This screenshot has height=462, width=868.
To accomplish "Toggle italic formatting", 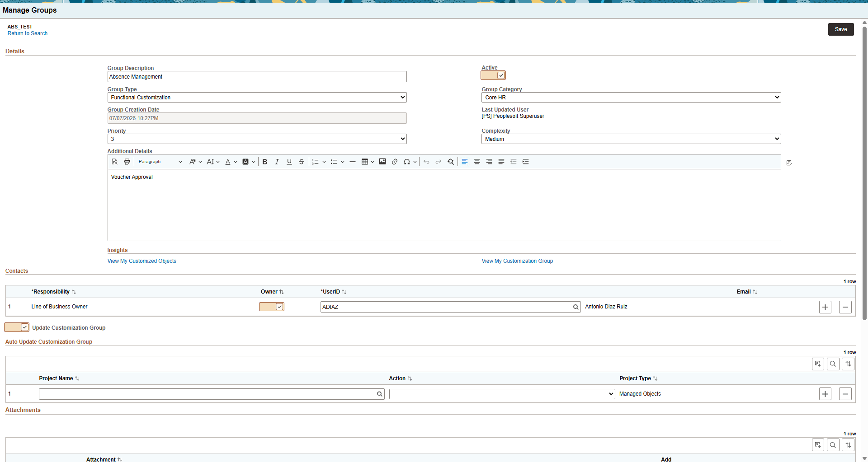I will 277,162.
